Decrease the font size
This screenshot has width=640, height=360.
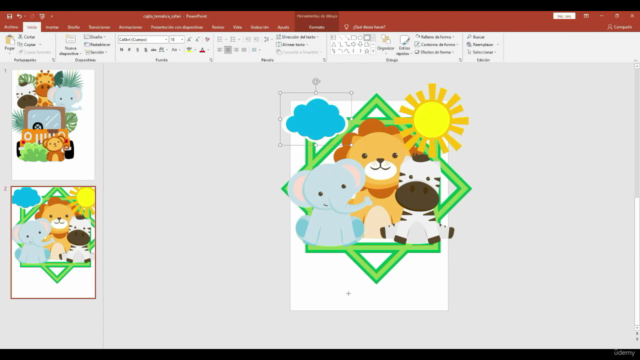pyautogui.click(x=198, y=40)
